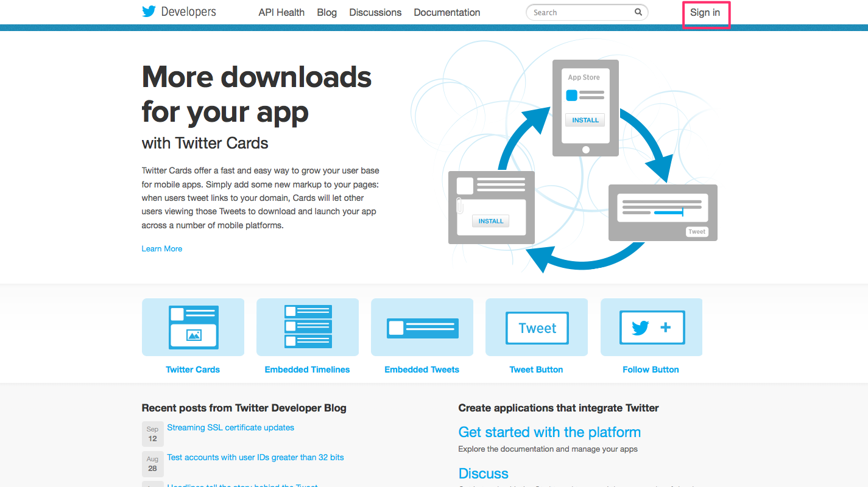Open Get started with the platform
This screenshot has height=487, width=868.
tap(549, 432)
